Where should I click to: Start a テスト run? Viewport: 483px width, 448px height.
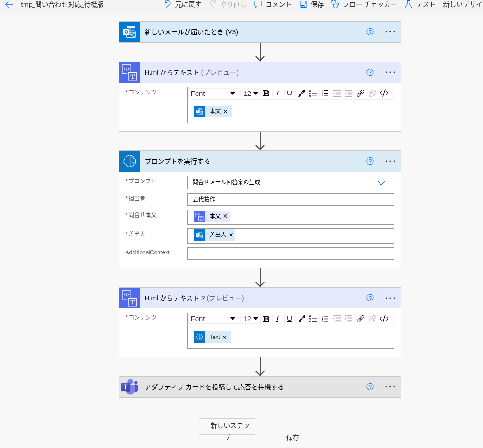pos(420,4)
